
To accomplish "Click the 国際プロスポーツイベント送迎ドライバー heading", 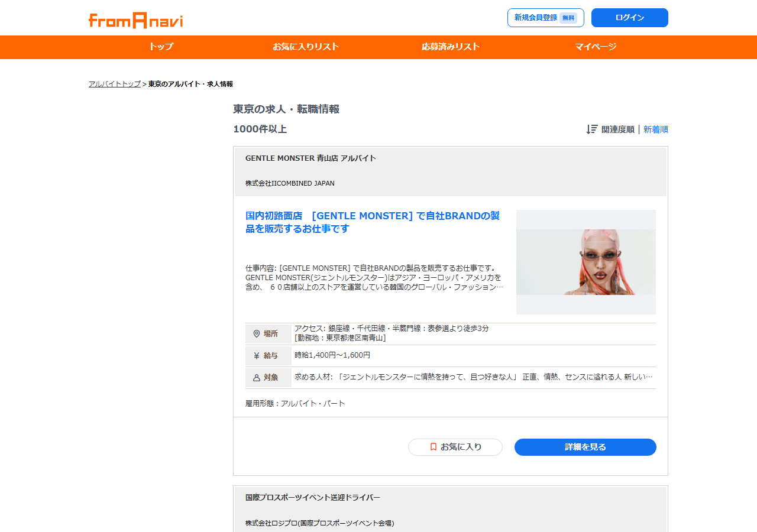I will tap(313, 498).
